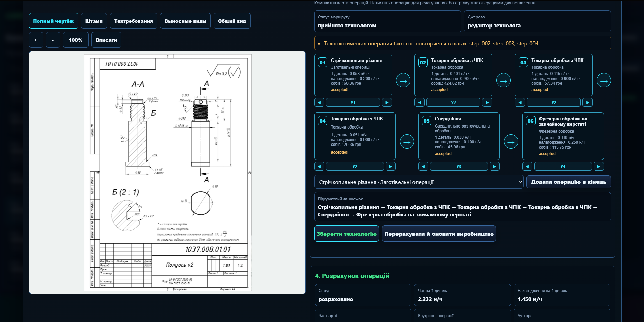This screenshot has height=322, width=644.
Task: Switch to the Полный чертёж tab
Action: pos(53,21)
